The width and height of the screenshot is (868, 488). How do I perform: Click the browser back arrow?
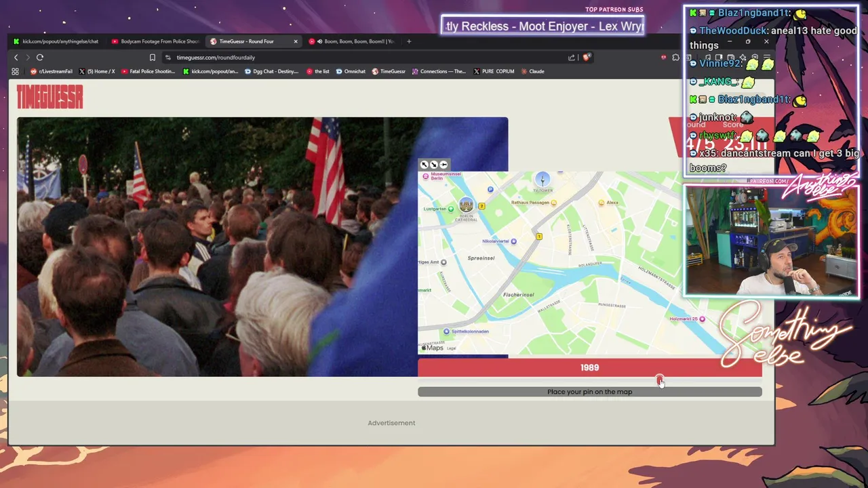pyautogui.click(x=16, y=58)
